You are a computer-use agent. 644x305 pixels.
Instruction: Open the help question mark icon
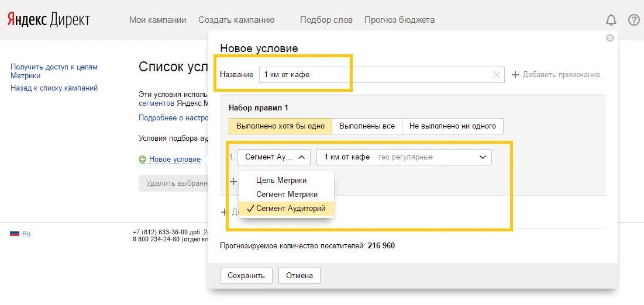[633, 20]
